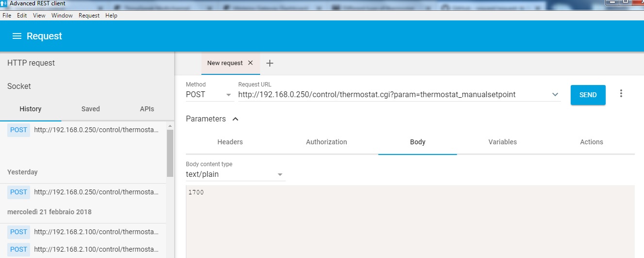
Task: Open the APIs tab in sidebar
Action: [x=147, y=109]
